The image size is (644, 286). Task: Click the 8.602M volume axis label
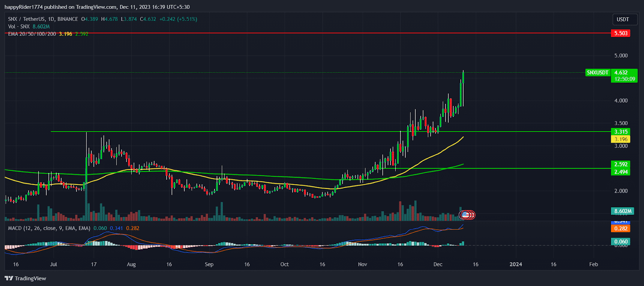tap(623, 211)
